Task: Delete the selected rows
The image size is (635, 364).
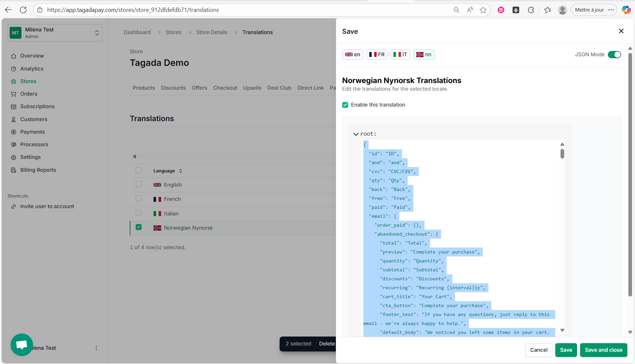Action: coord(327,344)
